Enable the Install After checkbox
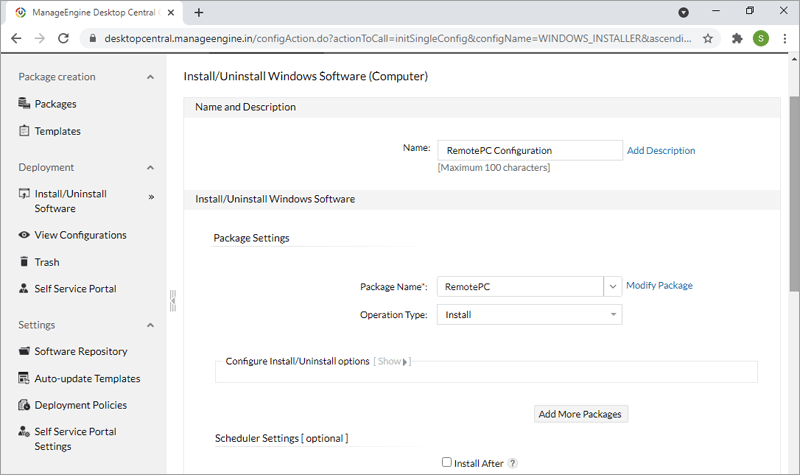Viewport: 800px width, 475px height. 447,462
